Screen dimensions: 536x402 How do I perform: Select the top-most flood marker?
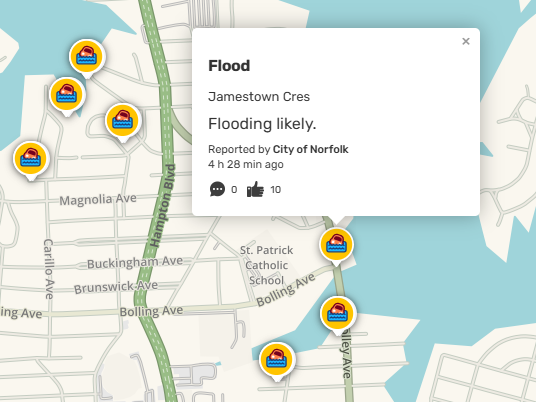pyautogui.click(x=87, y=58)
